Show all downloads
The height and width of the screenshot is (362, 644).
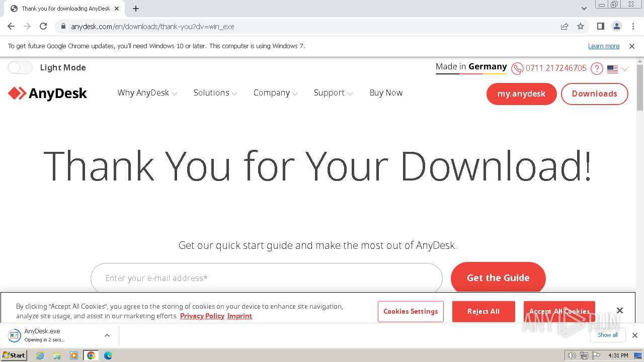[x=608, y=335]
